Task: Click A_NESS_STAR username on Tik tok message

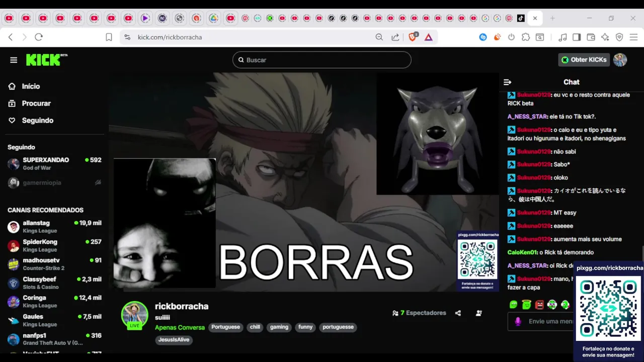Action: (527, 117)
